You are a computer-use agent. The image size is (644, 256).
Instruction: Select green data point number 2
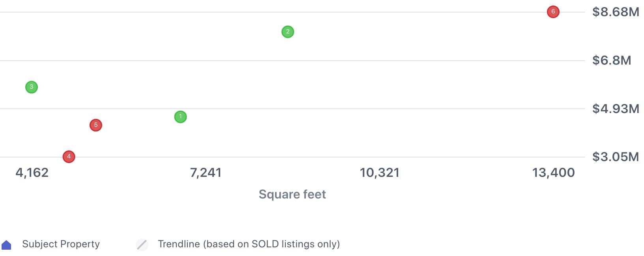pyautogui.click(x=288, y=32)
